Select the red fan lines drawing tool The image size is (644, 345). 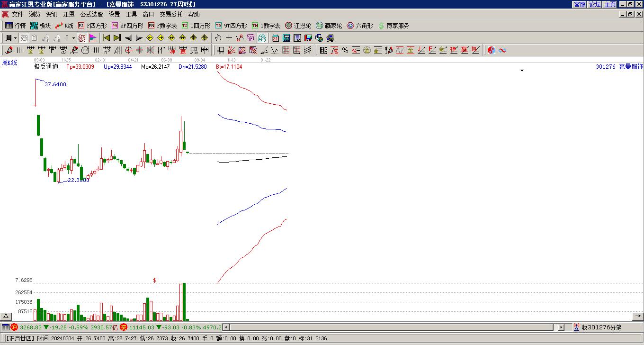(231, 50)
